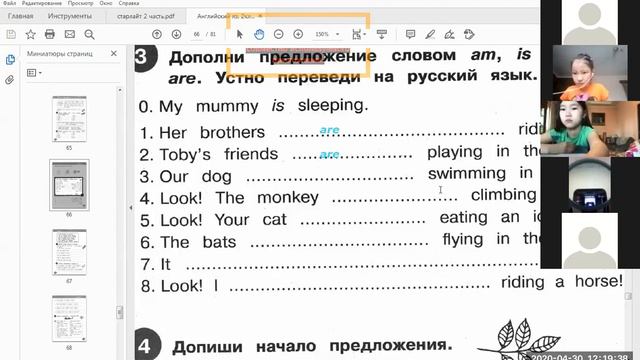Click the print icon
This screenshot has height=360, width=640.
pyautogui.click(x=50, y=34)
